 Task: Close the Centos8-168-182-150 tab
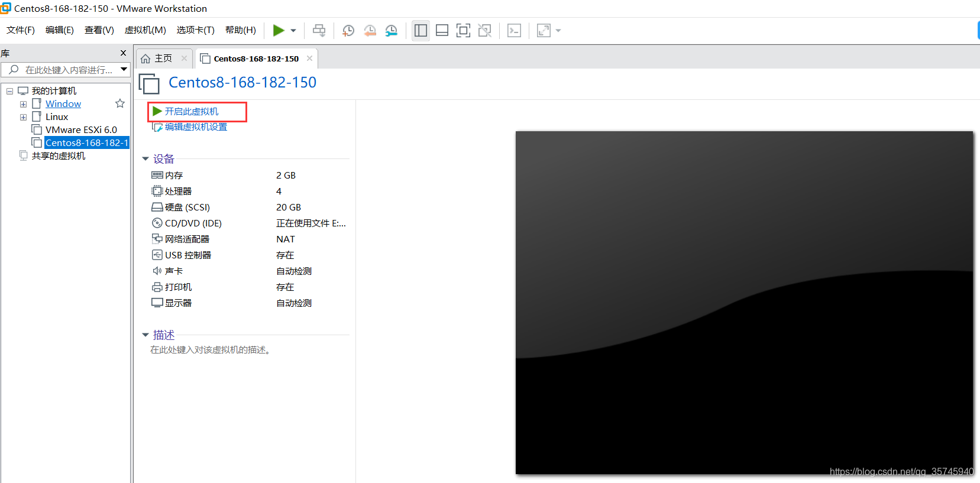pos(309,58)
